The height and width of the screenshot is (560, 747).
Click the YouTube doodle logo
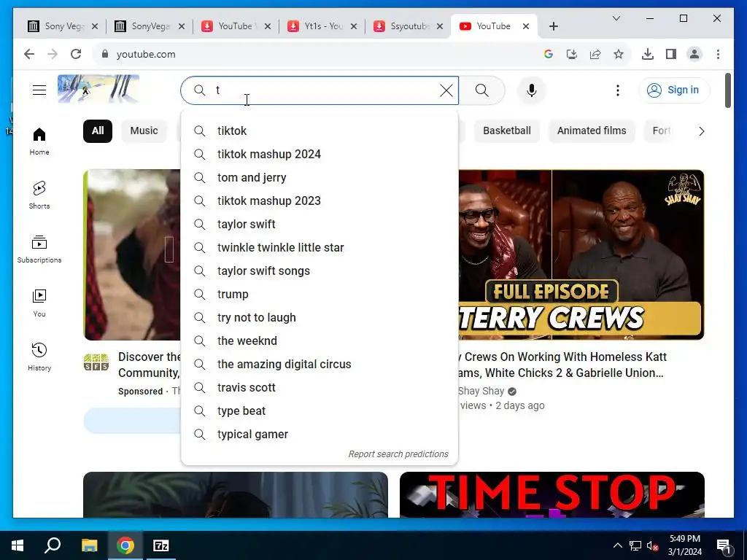(98, 89)
